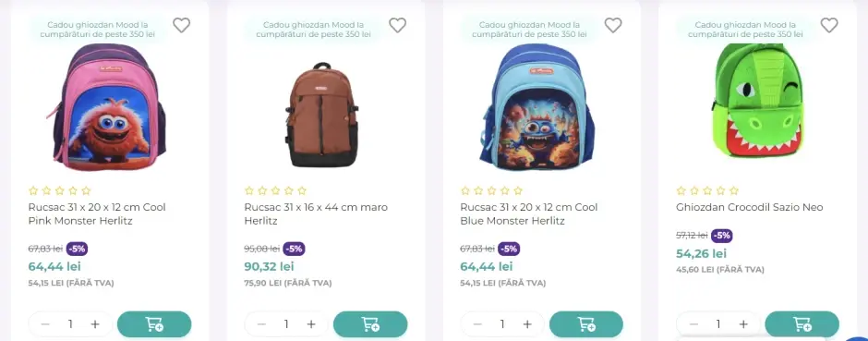Viewport: 868px width, 341px height.
Task: Open Rucsac Cool Pink Monster Herlitz title link
Action: click(97, 214)
